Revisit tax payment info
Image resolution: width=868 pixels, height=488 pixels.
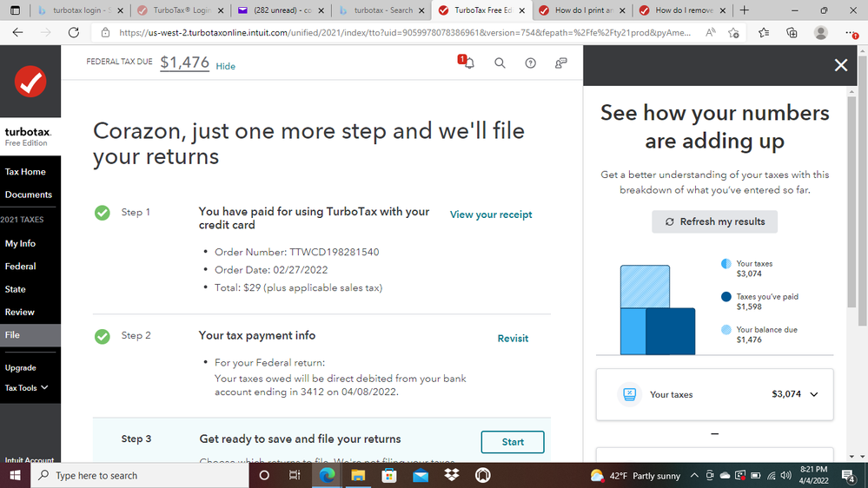(x=513, y=339)
